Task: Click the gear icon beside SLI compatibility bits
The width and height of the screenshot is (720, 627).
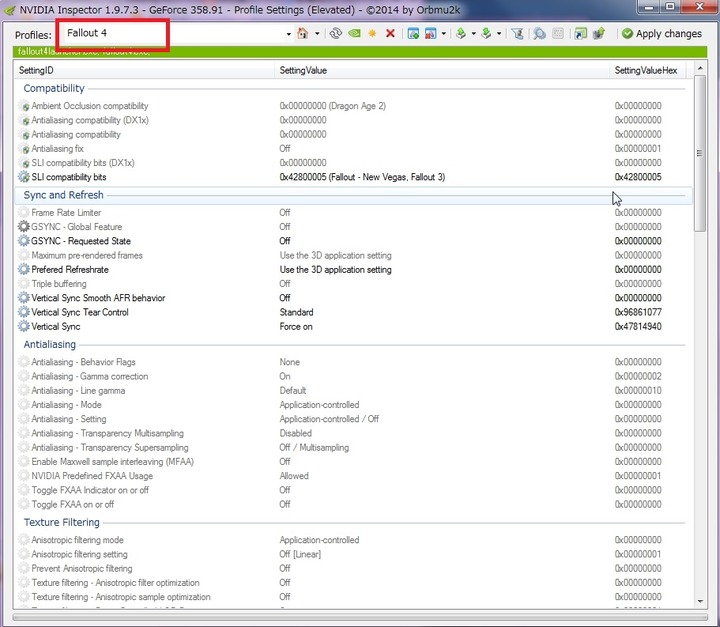Action: click(x=23, y=177)
